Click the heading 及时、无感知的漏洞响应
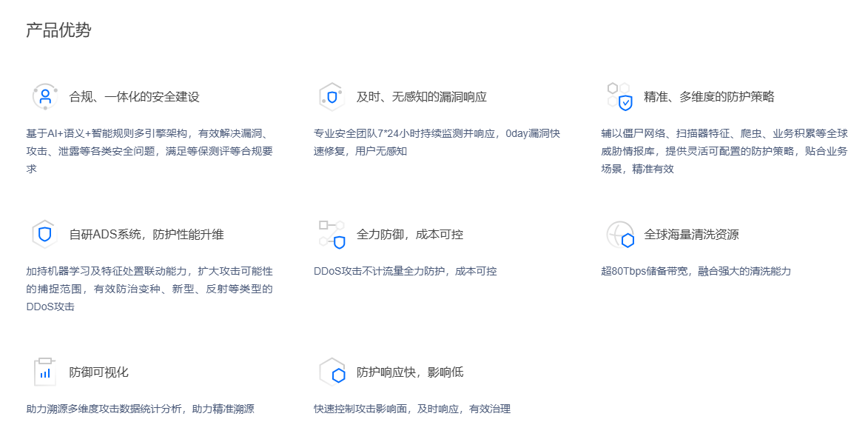This screenshot has width=868, height=442. tap(421, 97)
